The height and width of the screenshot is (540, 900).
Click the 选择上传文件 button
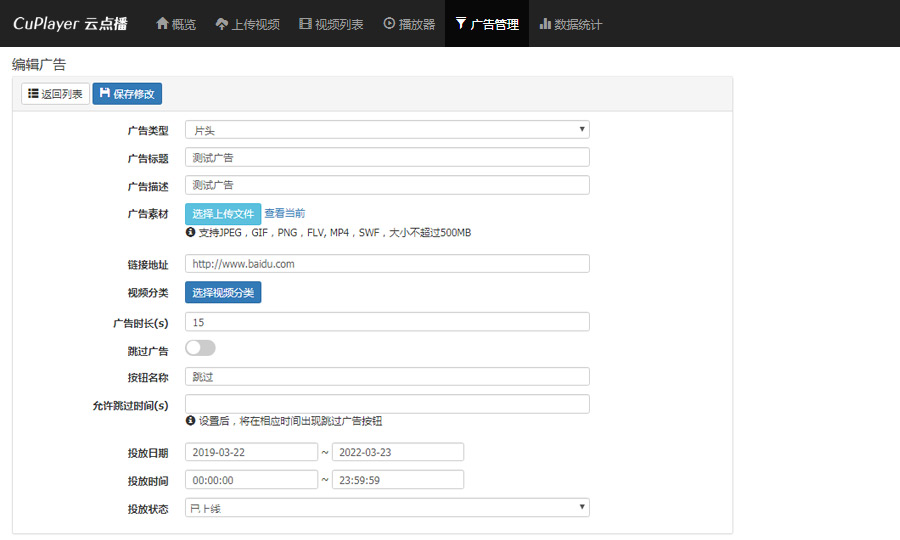click(x=222, y=213)
